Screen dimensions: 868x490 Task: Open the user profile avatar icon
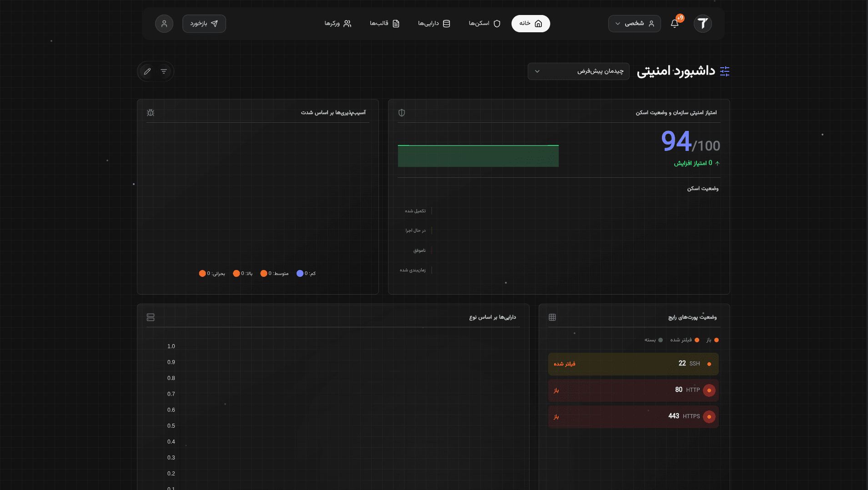coord(164,24)
